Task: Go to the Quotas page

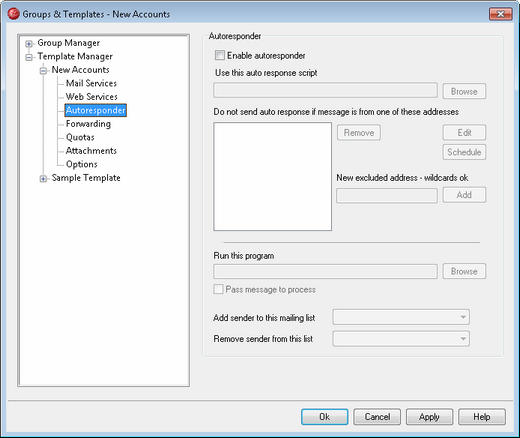Action: click(x=80, y=137)
